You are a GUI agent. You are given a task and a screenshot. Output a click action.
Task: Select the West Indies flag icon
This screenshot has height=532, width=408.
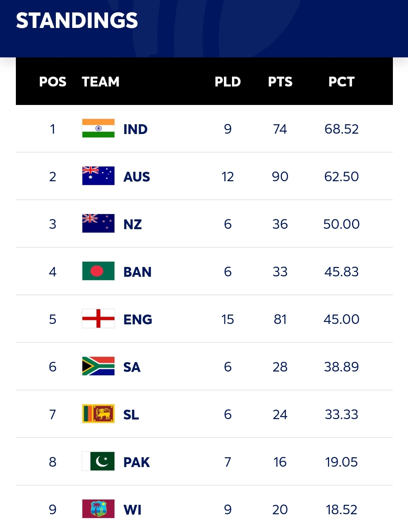point(98,509)
